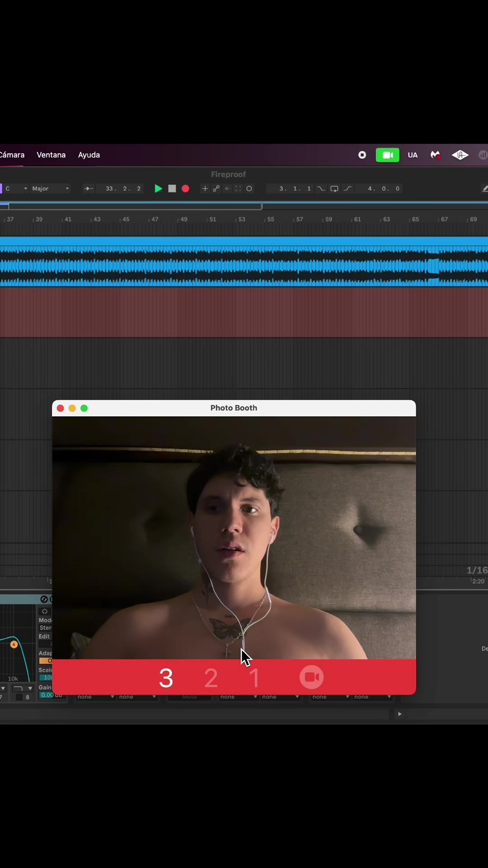Image resolution: width=488 pixels, height=868 pixels.
Task: Click the greyed-out Mute button
Action: [x=190, y=697]
